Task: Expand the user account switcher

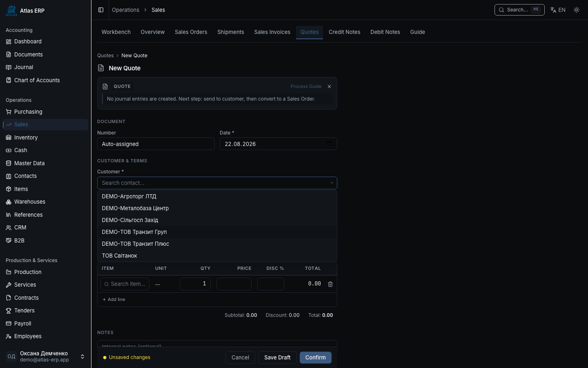Action: [x=82, y=357]
